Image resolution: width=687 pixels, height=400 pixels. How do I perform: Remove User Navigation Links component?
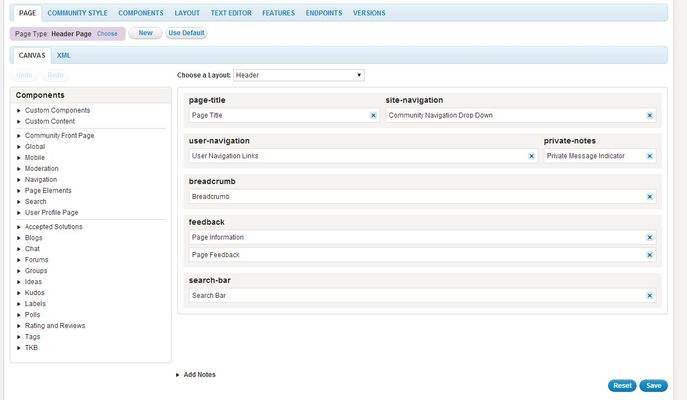click(x=531, y=156)
